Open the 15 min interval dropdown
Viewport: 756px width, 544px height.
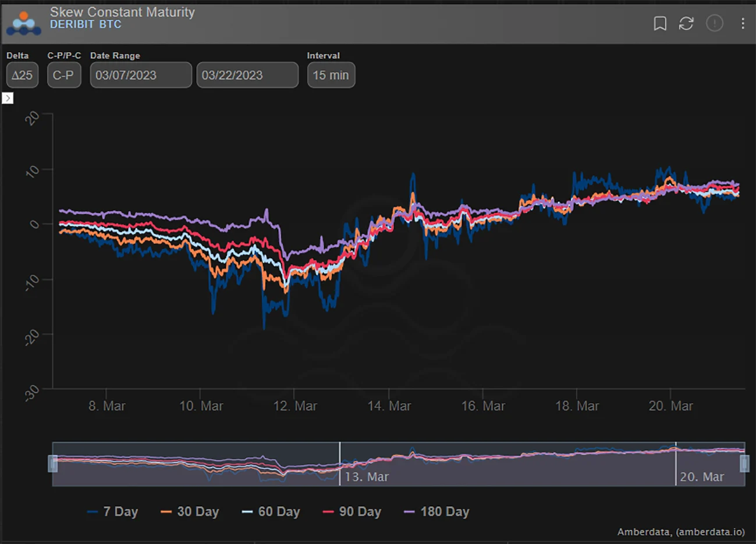[331, 75]
